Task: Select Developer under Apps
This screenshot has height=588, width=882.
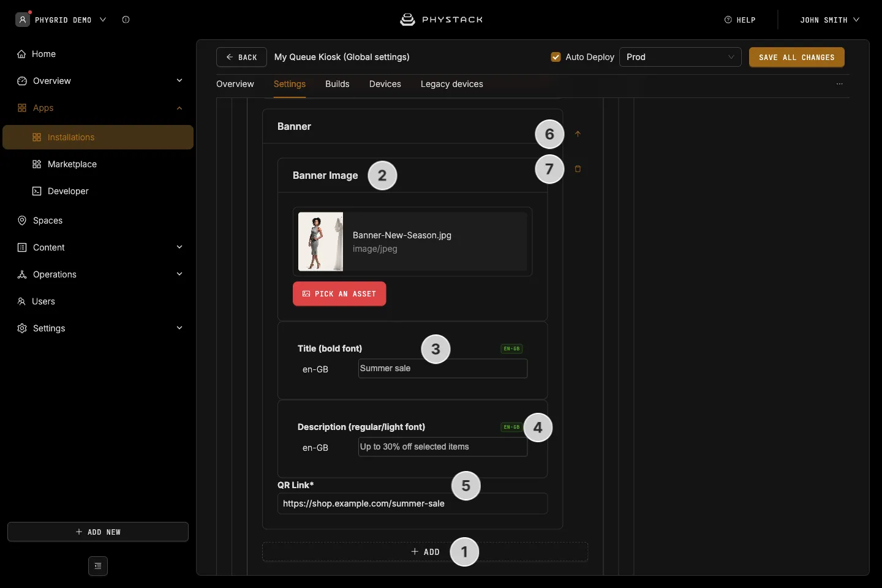Action: 98,191
